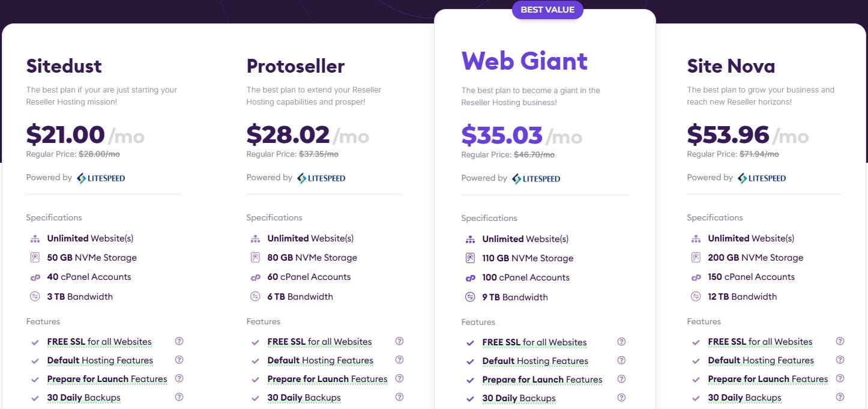Viewport: 868px width, 409px height.
Task: Open the help tooltip for Default Hosting Features in Protoseller
Action: pos(399,359)
